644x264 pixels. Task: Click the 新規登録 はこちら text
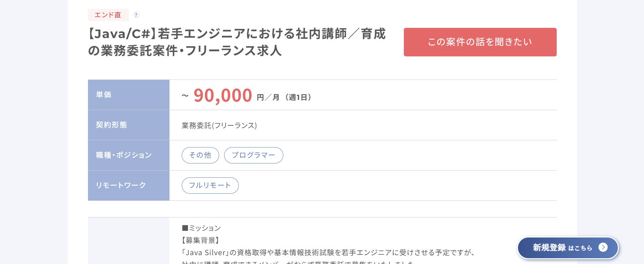tap(562, 248)
